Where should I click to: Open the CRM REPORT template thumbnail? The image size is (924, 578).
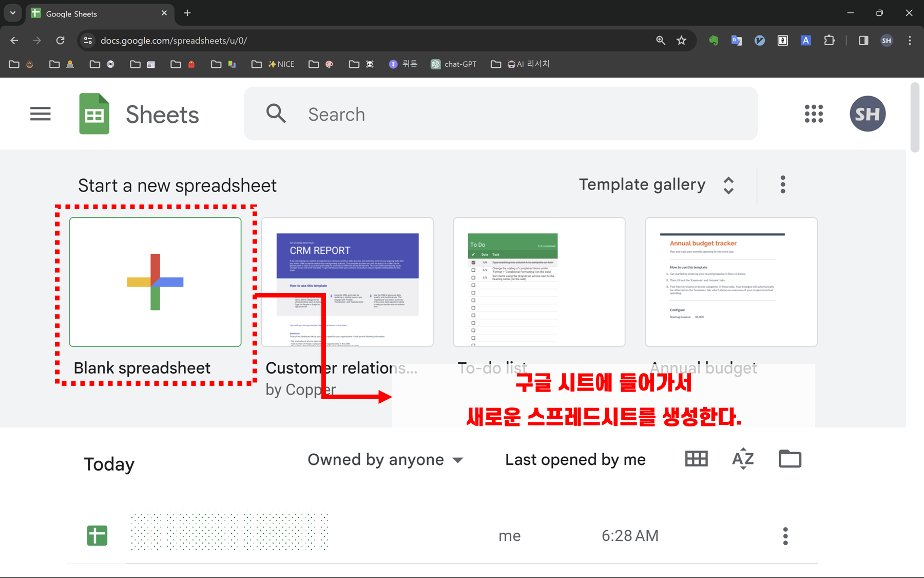click(x=348, y=282)
